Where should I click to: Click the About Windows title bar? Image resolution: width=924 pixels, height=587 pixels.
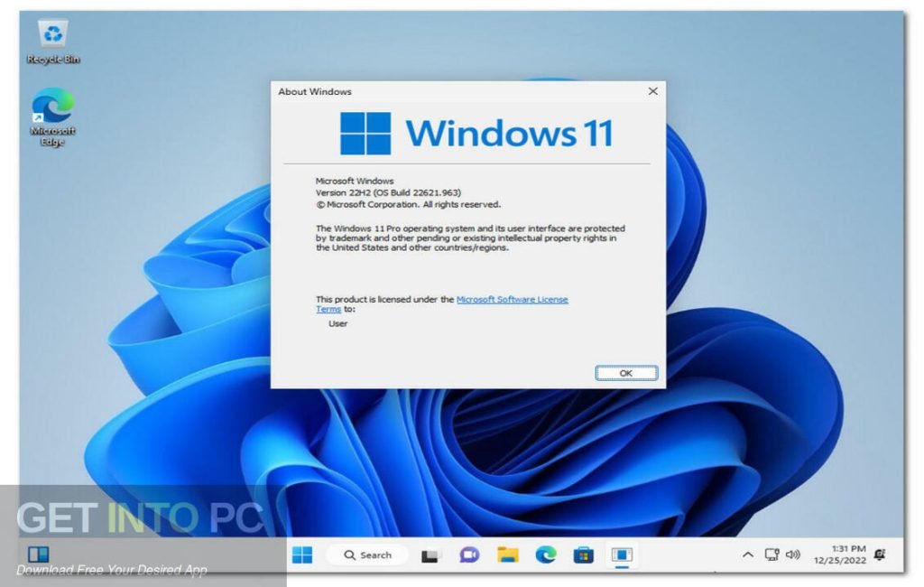click(451, 91)
